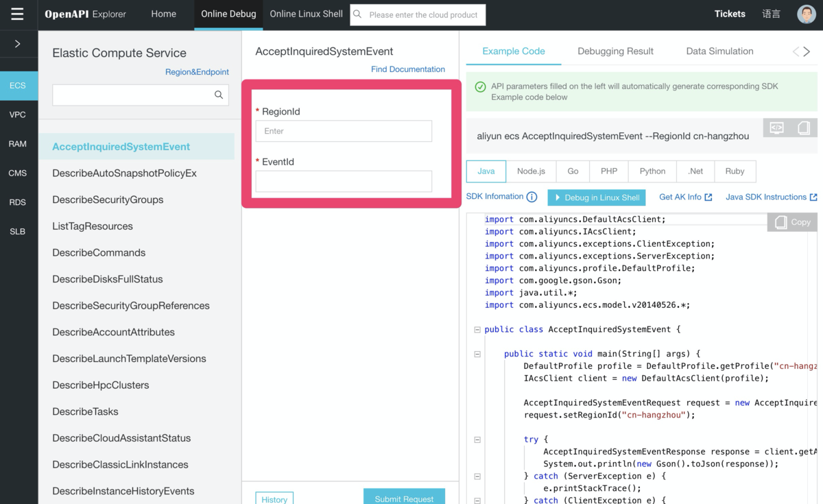Copy the aliyun CLI command icon
This screenshot has width=823, height=504.
[803, 128]
